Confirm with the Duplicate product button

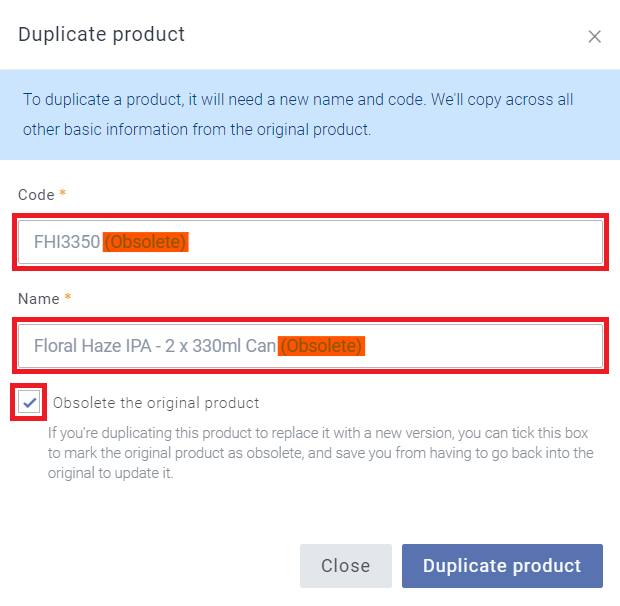(x=502, y=566)
